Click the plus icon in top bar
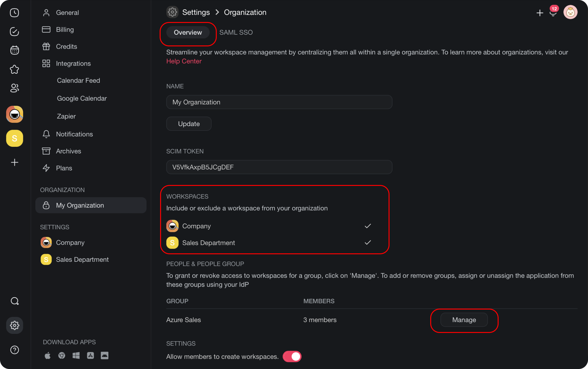 pyautogui.click(x=540, y=13)
